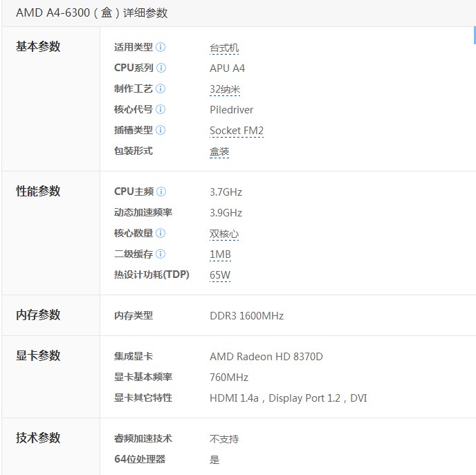Click the 是 value for 64位处理器
476x475 pixels.
click(x=214, y=460)
